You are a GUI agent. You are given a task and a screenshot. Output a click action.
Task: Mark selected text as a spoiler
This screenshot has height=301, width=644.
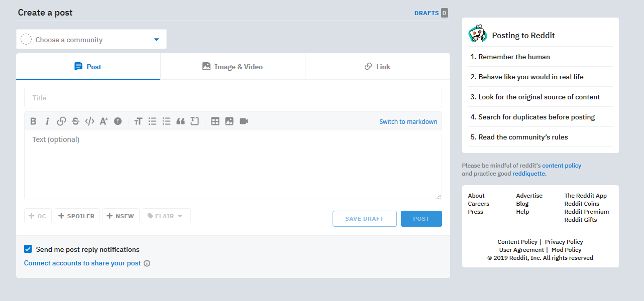(x=118, y=121)
